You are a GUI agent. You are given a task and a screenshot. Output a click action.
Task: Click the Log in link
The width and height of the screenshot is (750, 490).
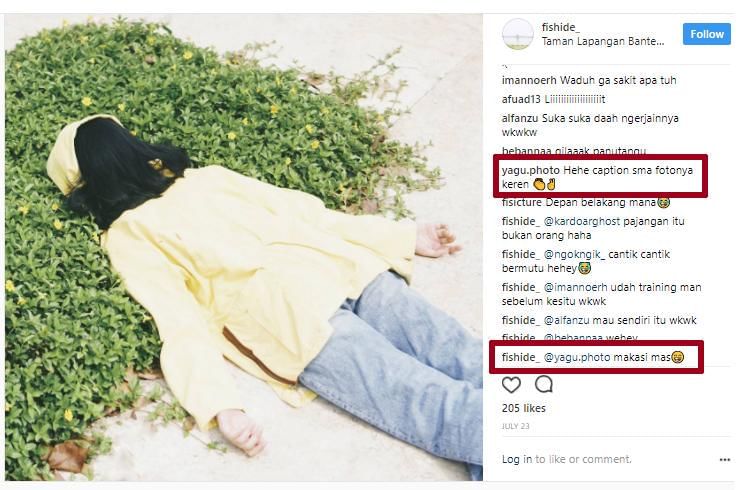point(517,459)
